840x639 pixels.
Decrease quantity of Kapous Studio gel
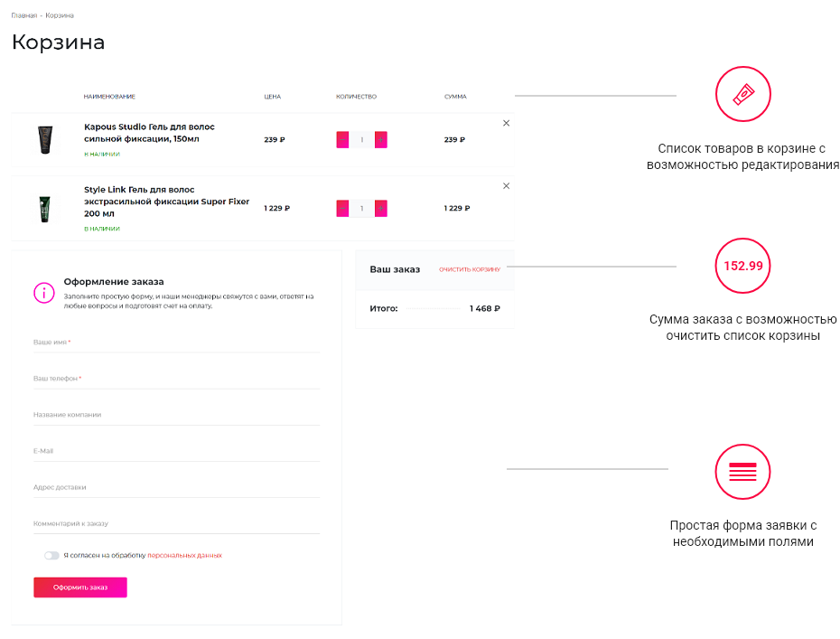pyautogui.click(x=343, y=140)
